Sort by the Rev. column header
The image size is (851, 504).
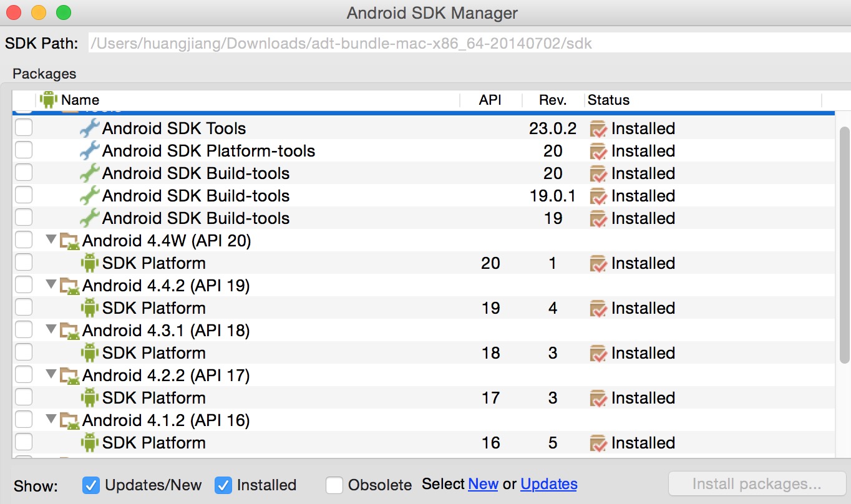coord(553,100)
